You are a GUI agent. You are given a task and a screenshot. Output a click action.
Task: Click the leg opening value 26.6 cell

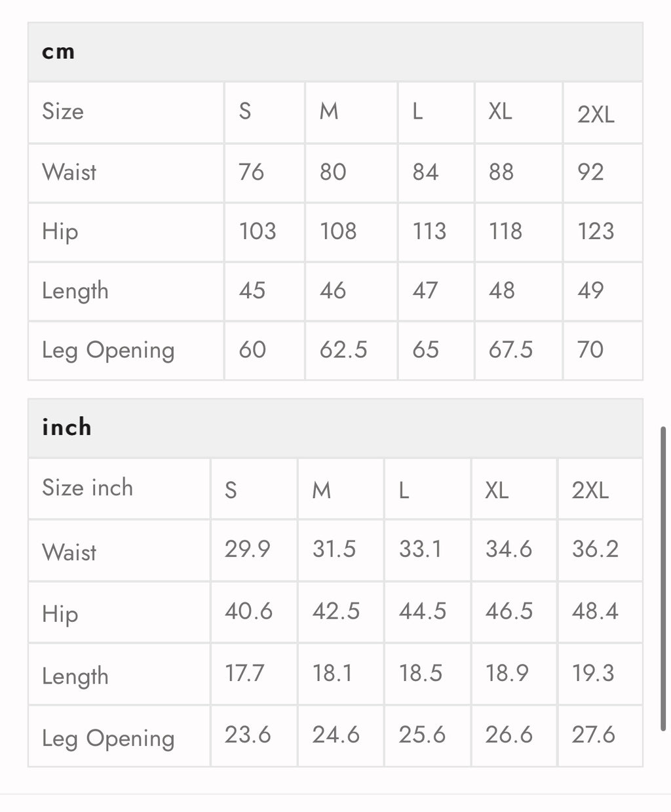coord(508,735)
